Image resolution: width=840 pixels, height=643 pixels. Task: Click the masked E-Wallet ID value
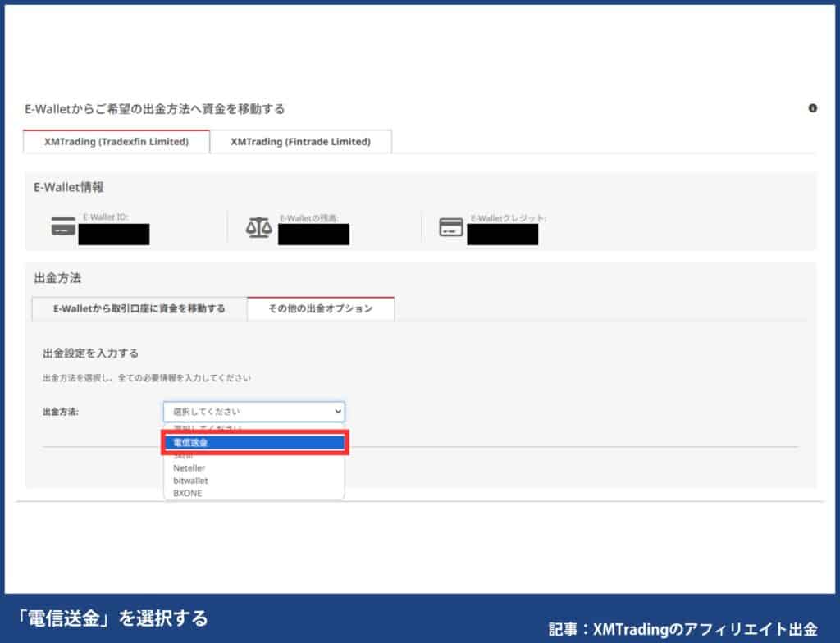[x=114, y=234]
